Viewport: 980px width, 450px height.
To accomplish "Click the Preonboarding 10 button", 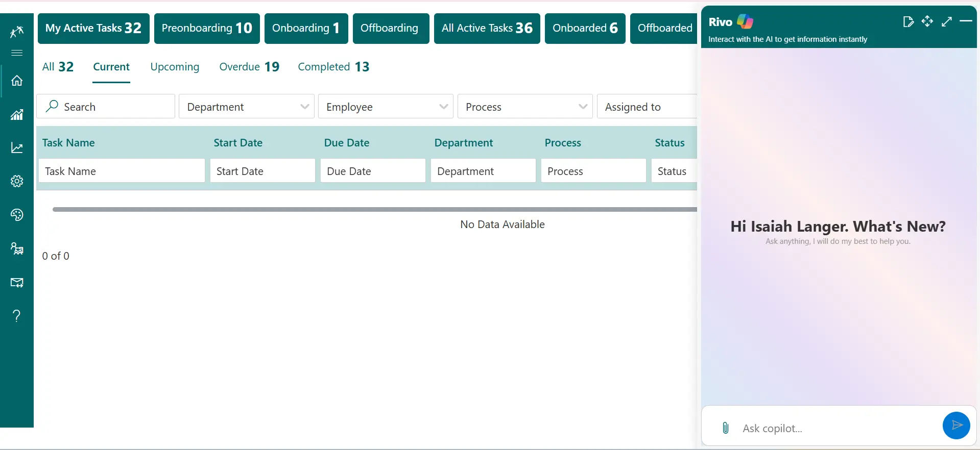I will [x=207, y=28].
